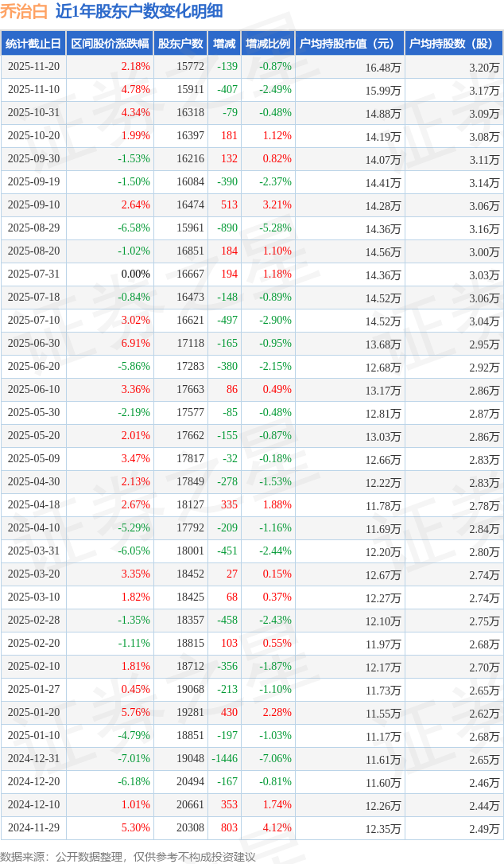Viewport: 504px width, 864px height.
Task: Click the 3.20万 average shares cell
Action: [484, 68]
